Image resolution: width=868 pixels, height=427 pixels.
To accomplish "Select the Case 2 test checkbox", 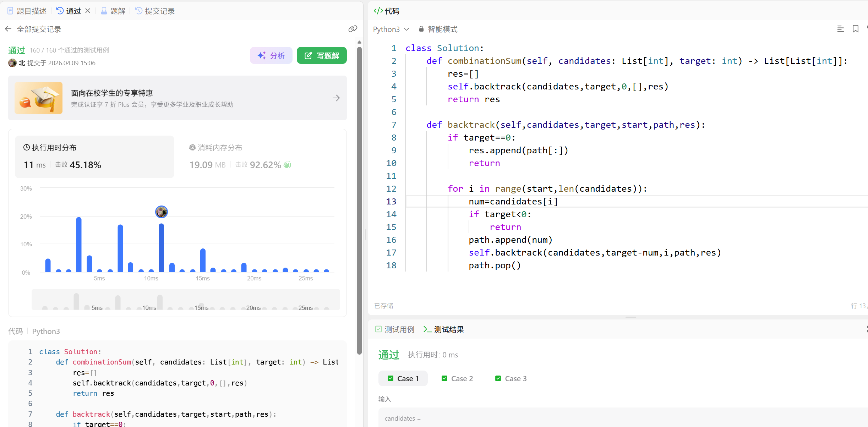I will point(444,378).
